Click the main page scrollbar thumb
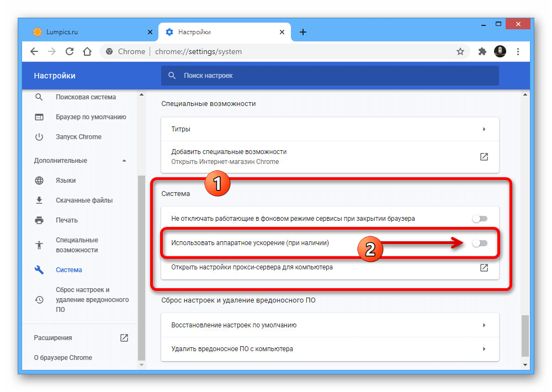The height and width of the screenshot is (392, 552). (525, 336)
